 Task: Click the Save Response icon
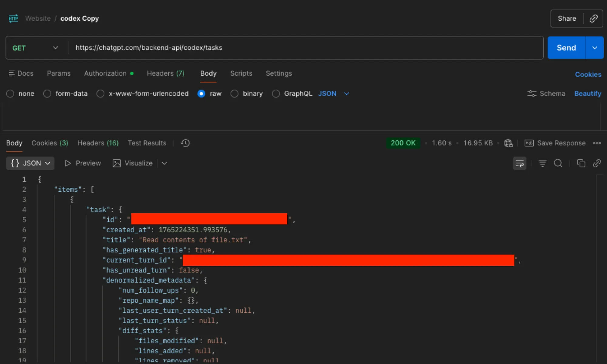[x=529, y=143]
